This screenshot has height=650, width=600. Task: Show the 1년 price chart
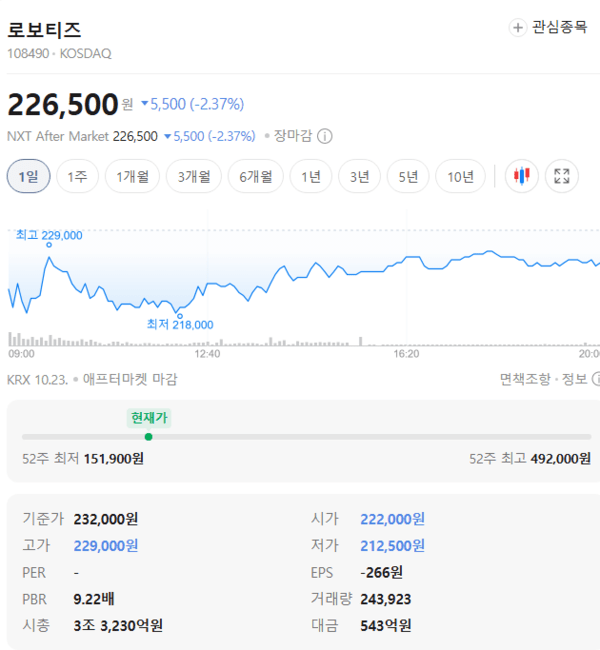311,176
